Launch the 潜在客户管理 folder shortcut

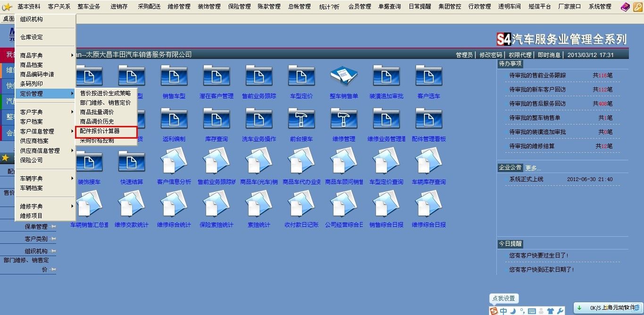click(216, 77)
